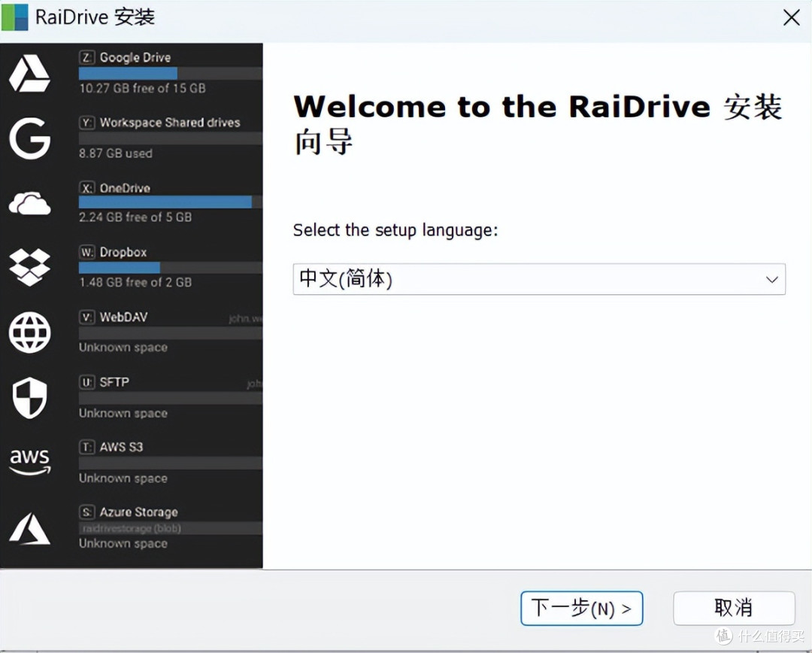
Task: Select the Google Drive triangle icon
Action: click(29, 73)
